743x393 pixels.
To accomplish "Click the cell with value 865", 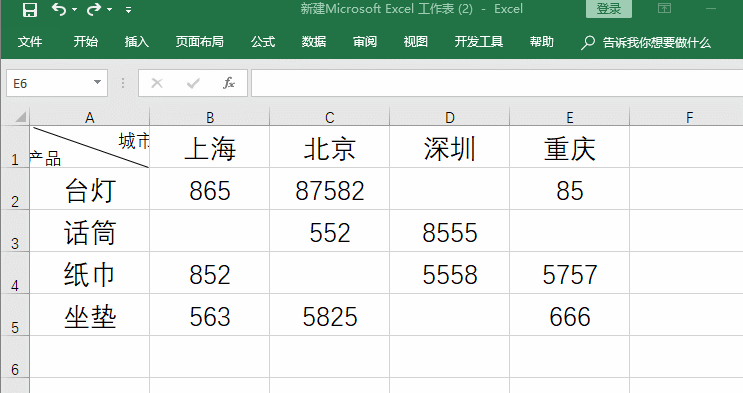I will (x=209, y=189).
